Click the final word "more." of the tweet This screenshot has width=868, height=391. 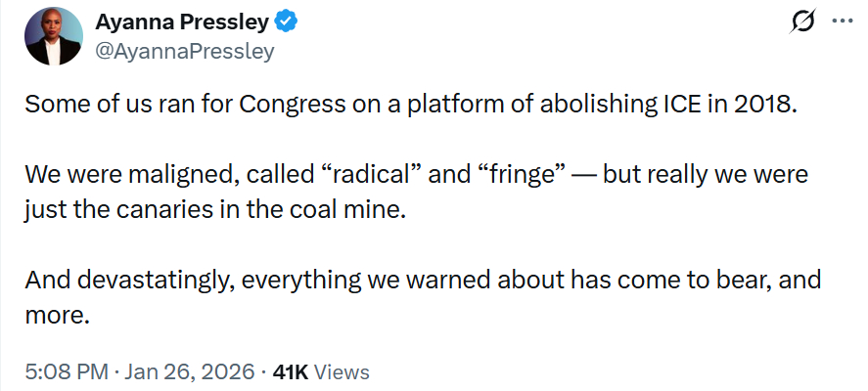pos(55,316)
